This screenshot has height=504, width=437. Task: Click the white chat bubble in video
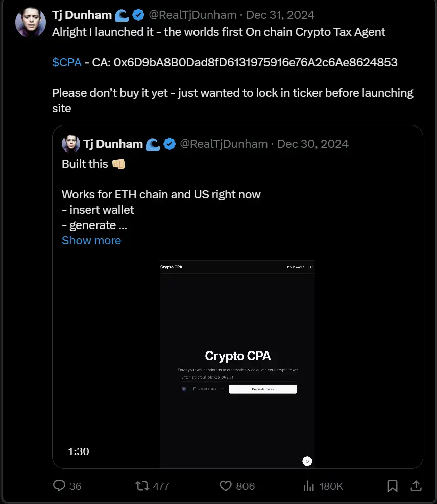tap(307, 461)
